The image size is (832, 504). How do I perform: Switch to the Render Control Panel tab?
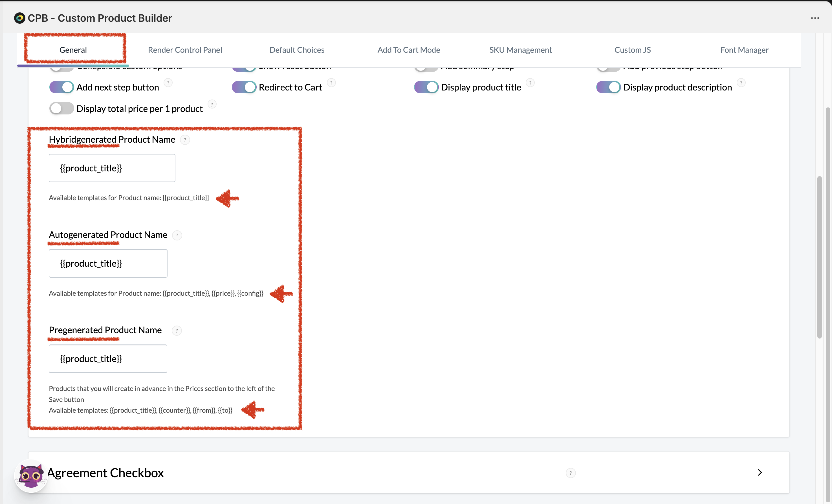pos(185,50)
